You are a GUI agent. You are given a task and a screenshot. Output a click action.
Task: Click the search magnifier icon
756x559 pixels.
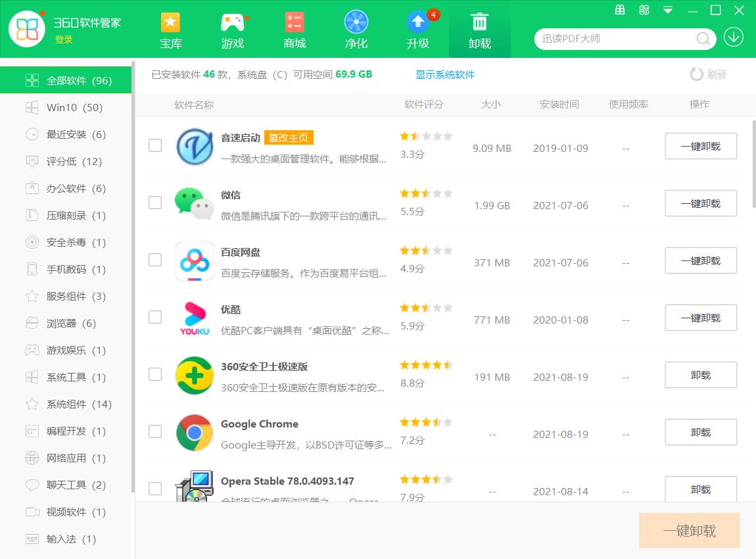(x=703, y=39)
